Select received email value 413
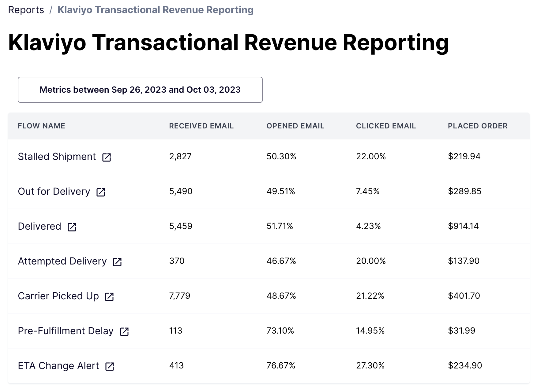The width and height of the screenshot is (537, 392). [x=177, y=365]
